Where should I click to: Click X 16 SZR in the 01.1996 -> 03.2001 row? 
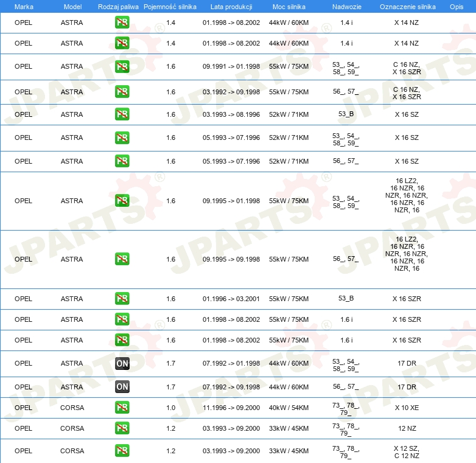(407, 299)
